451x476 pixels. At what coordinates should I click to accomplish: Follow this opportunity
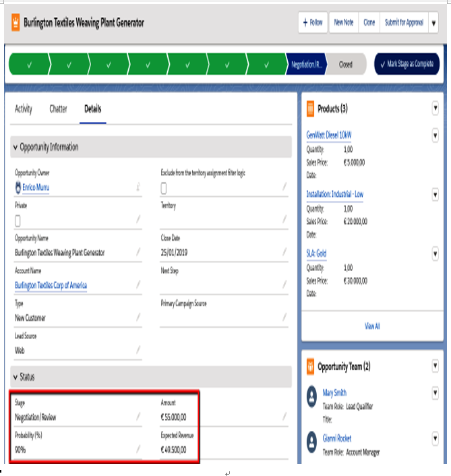click(313, 22)
